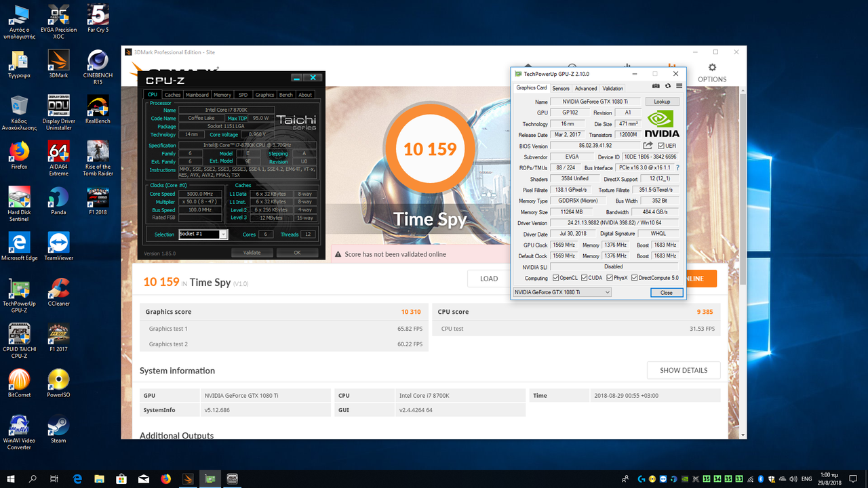This screenshot has width=868, height=488.
Task: Open Rise of the Tomb Raider shortcut
Action: (98, 159)
